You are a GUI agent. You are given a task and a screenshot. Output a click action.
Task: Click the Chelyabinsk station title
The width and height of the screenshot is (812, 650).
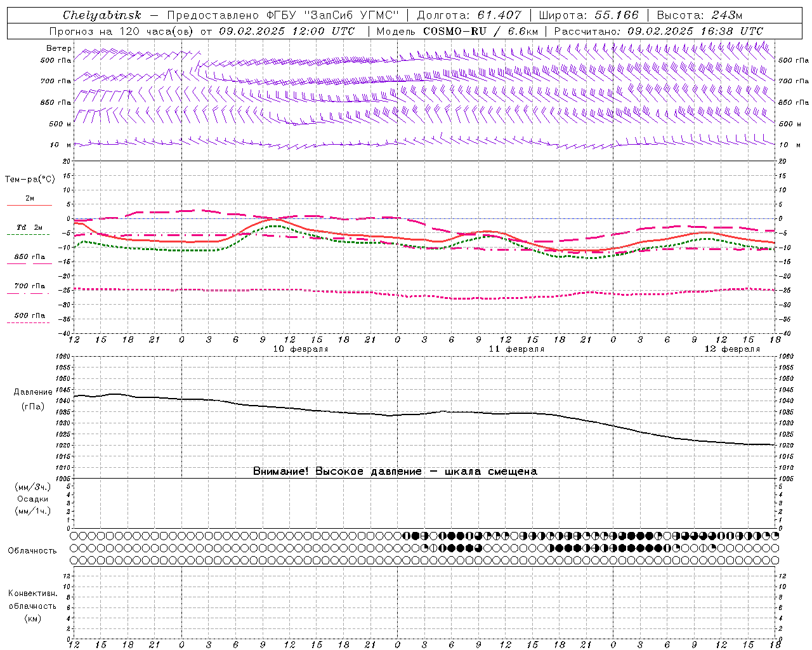click(102, 15)
